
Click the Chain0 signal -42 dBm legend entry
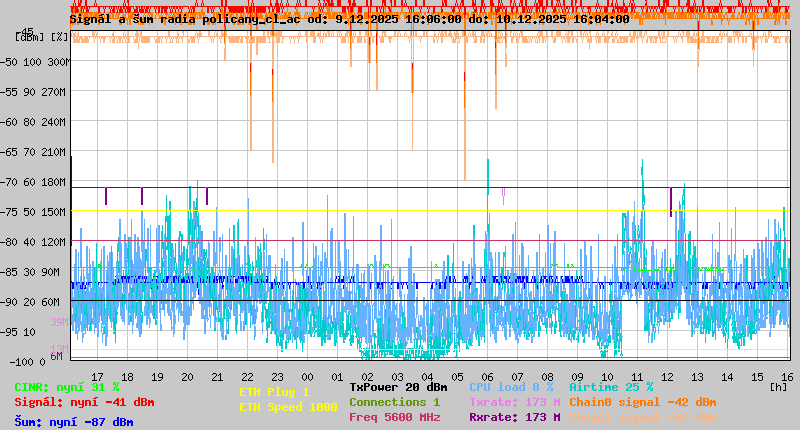[x=642, y=402]
